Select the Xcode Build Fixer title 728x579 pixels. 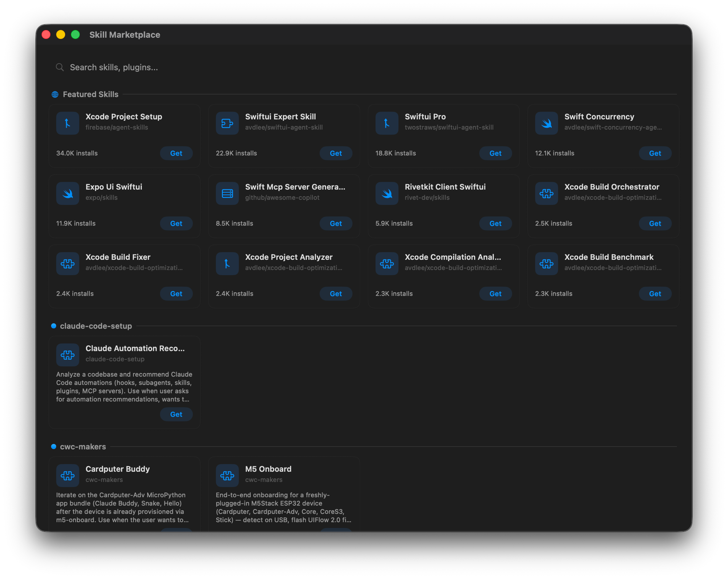(x=118, y=257)
